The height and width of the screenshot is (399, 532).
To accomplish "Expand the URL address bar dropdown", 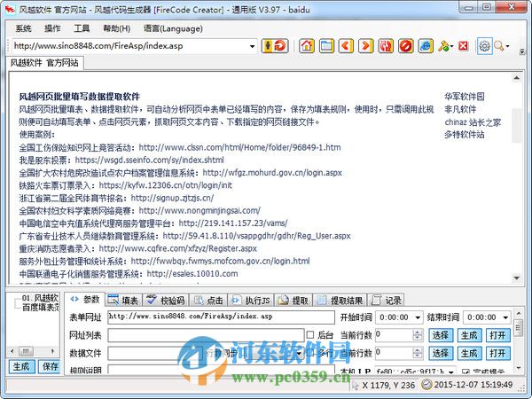I will [252, 46].
